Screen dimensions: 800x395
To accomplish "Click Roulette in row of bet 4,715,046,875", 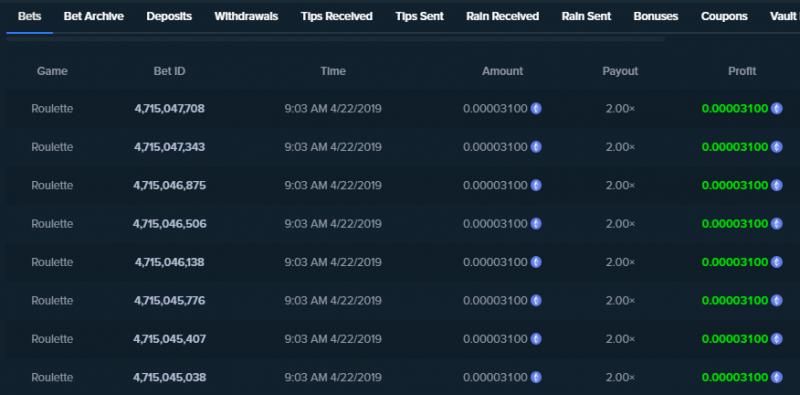I will 52,185.
